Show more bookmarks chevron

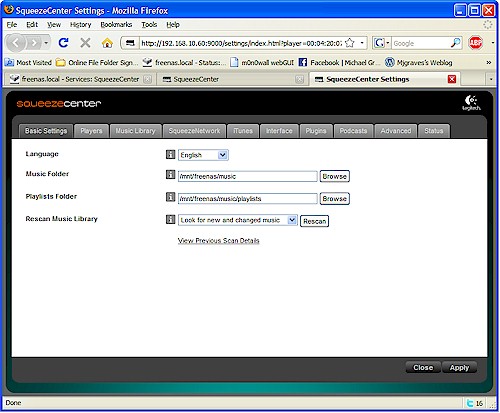pyautogui.click(x=489, y=62)
